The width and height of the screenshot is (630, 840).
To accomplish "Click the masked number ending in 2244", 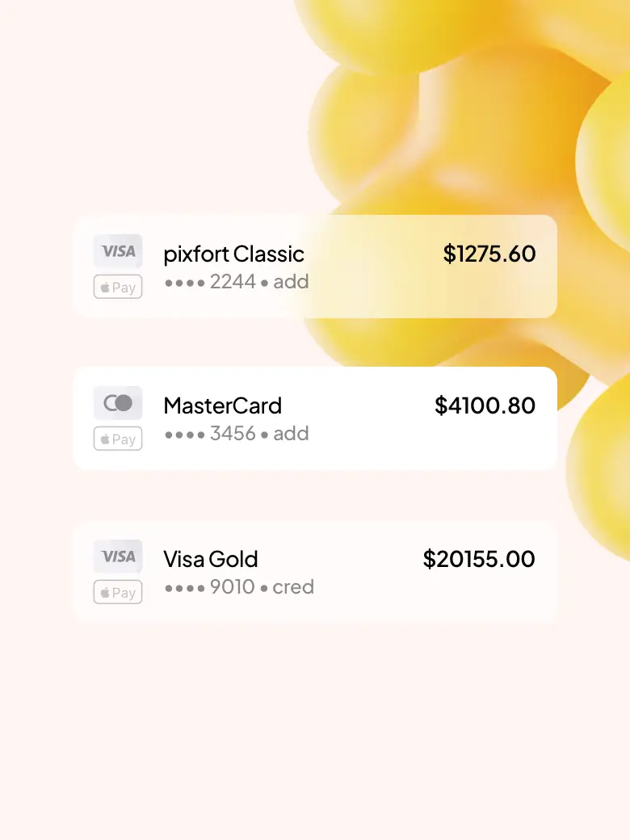I will [210, 282].
